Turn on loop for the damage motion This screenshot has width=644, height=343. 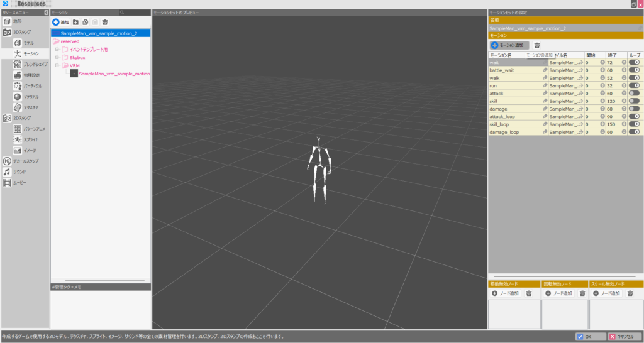(634, 109)
